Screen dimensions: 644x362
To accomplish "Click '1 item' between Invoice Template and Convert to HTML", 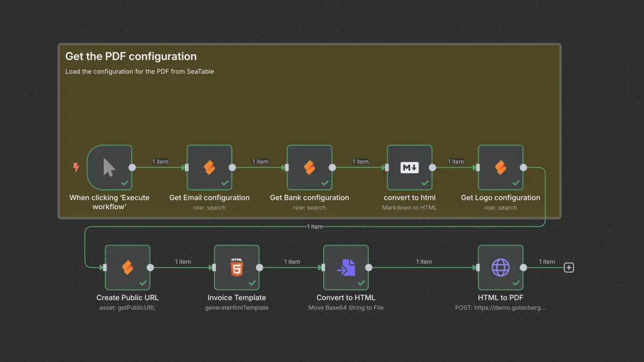I will [x=292, y=262].
